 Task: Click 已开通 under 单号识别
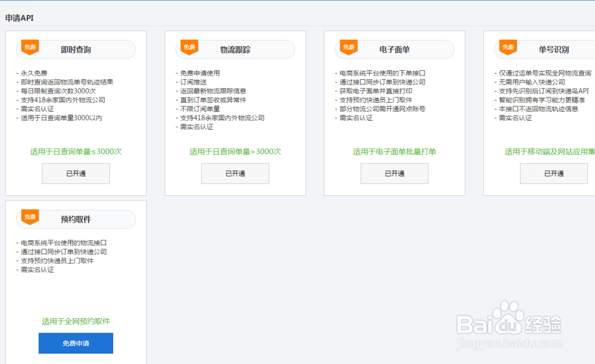[554, 173]
